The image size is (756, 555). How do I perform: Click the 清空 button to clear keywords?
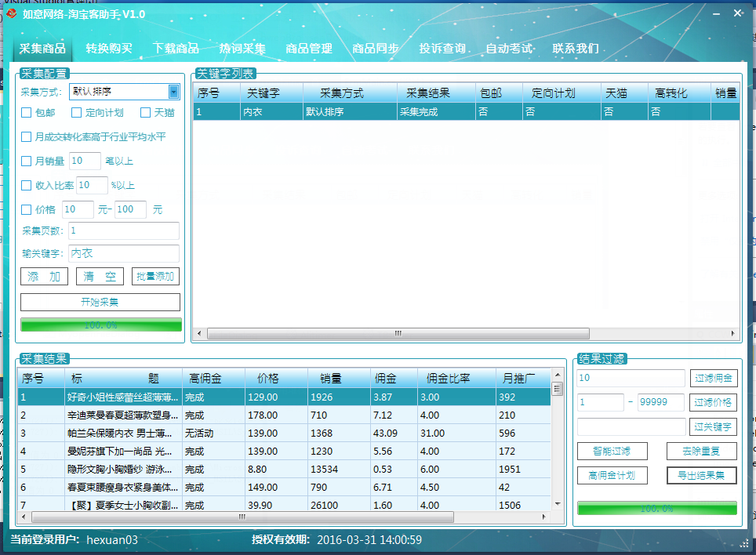[x=100, y=276]
